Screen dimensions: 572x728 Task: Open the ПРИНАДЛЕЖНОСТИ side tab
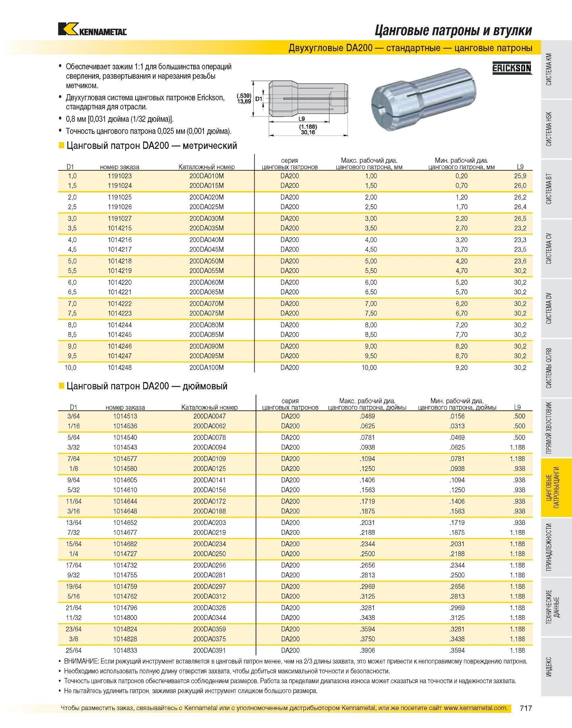pos(556,548)
